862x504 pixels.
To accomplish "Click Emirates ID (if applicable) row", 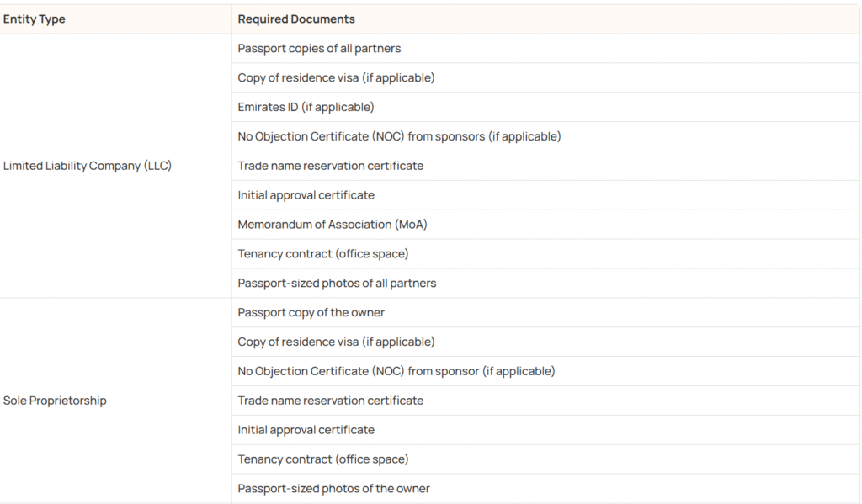I will (x=545, y=107).
